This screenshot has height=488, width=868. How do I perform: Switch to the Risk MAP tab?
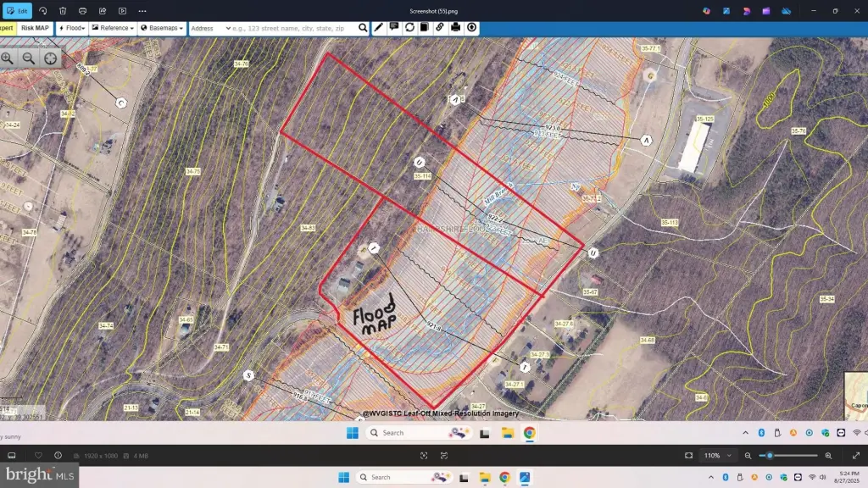[36, 28]
